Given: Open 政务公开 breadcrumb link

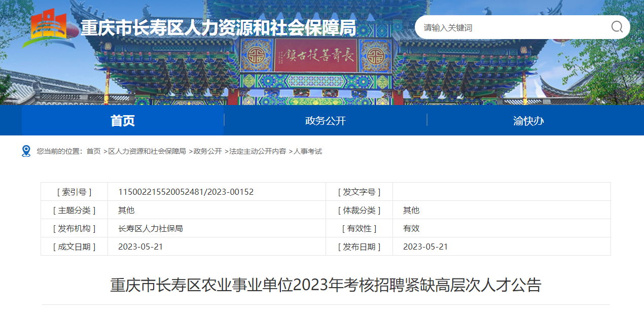Looking at the screenshot, I should (207, 151).
